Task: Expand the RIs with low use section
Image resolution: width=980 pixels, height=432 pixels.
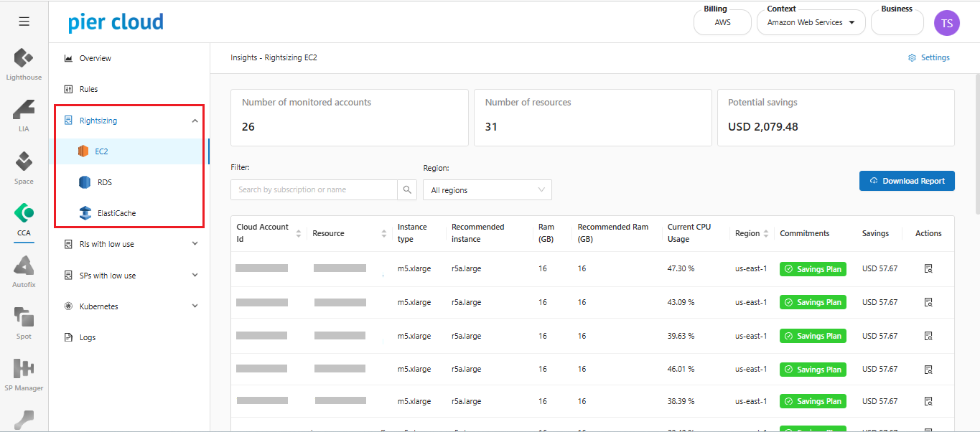Action: click(x=195, y=244)
